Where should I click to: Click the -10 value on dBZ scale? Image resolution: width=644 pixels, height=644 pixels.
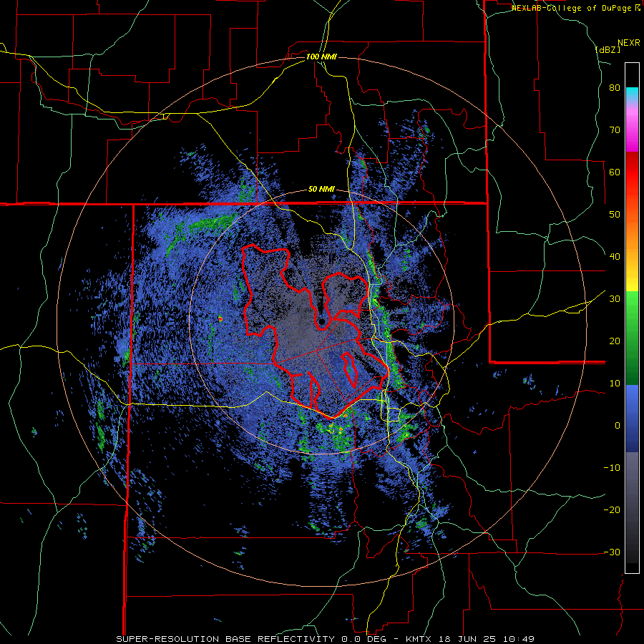[612, 468]
